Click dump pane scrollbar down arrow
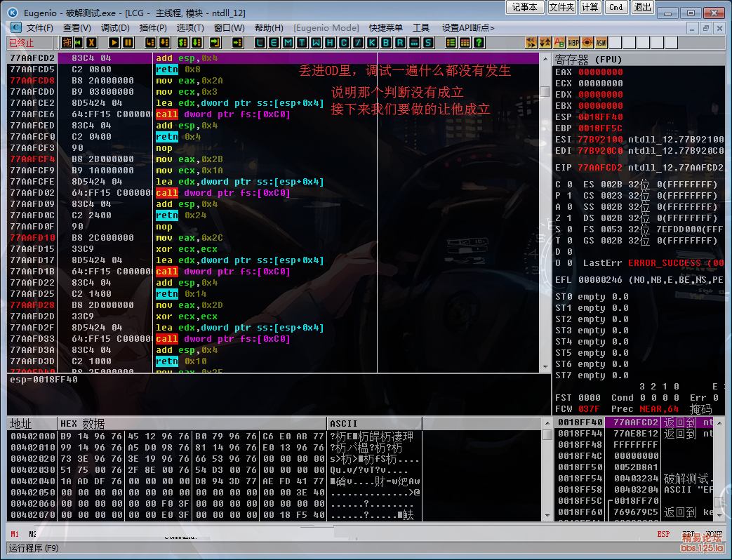 point(547,516)
